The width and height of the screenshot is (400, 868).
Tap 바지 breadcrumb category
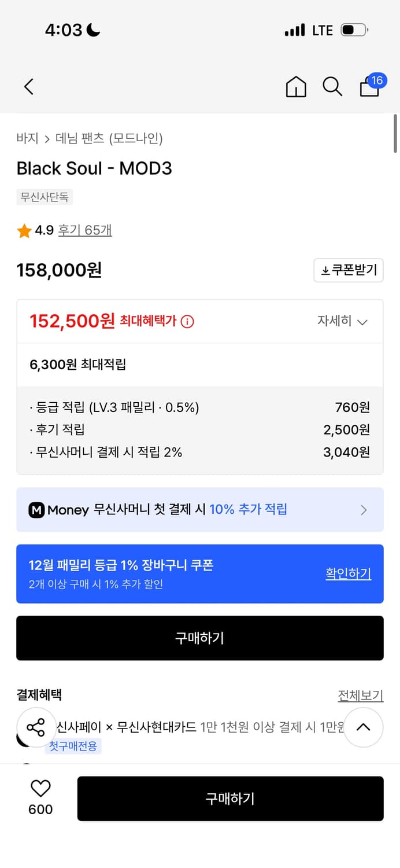coord(27,138)
